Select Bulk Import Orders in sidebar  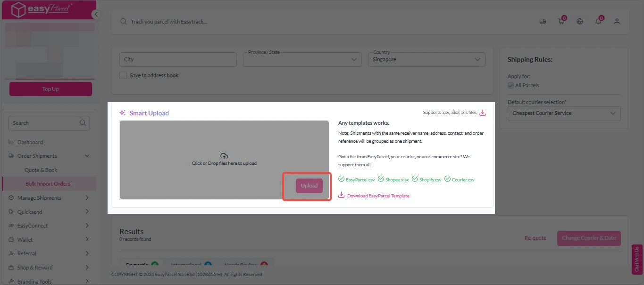(48, 184)
